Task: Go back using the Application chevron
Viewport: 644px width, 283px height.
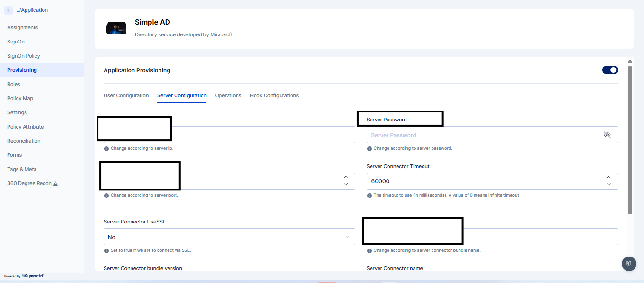Action: coord(9,10)
